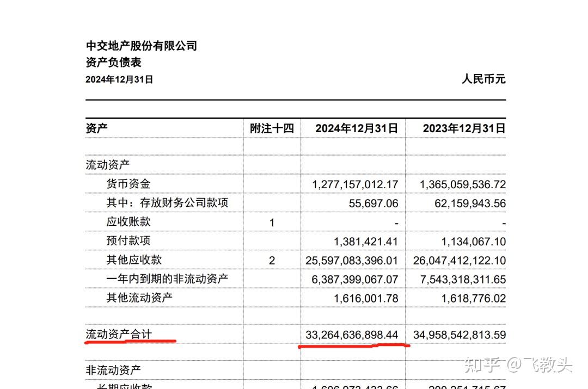
Task: Select value 55,697.06
Action: pyautogui.click(x=373, y=203)
